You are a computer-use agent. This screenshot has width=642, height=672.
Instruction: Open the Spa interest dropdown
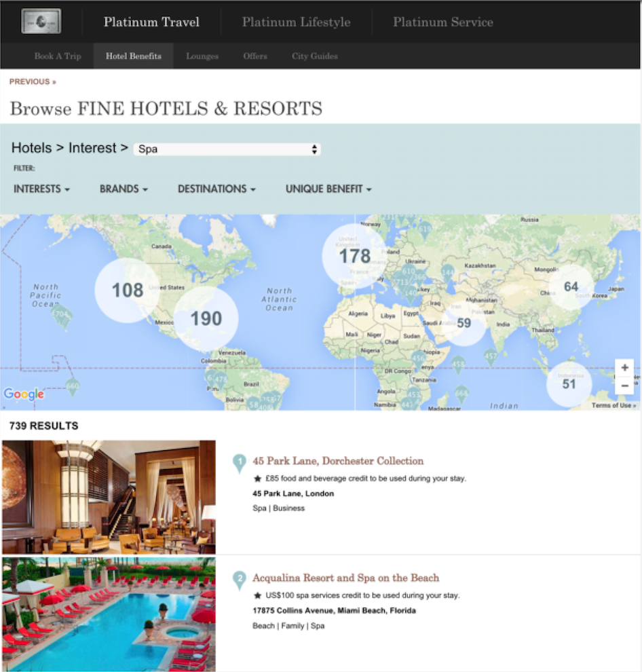pos(227,149)
